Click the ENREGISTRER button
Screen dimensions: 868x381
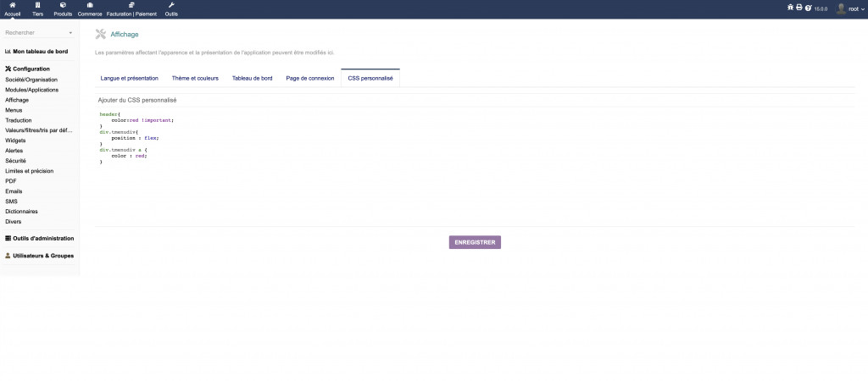pos(475,242)
